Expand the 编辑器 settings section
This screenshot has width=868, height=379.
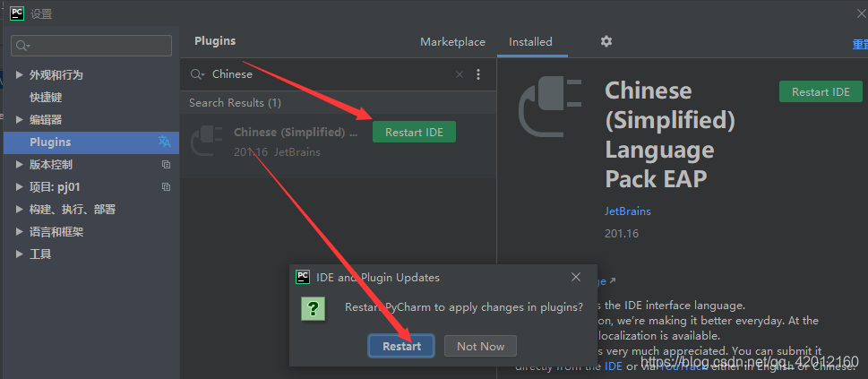tap(20, 120)
